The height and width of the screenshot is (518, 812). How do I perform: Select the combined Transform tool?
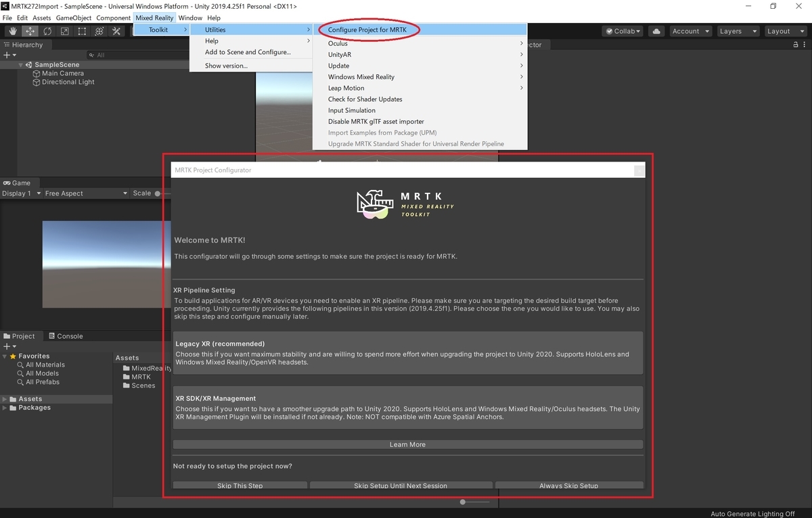point(99,31)
